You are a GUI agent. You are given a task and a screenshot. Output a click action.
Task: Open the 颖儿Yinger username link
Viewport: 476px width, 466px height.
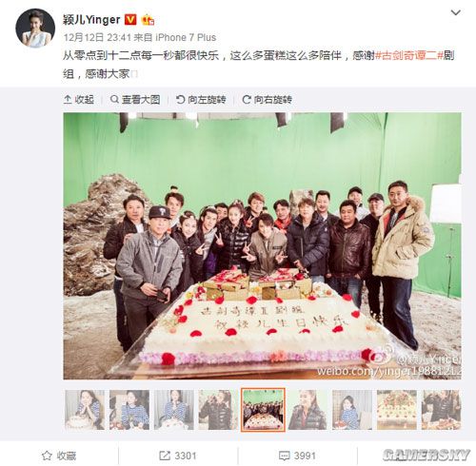tap(91, 20)
